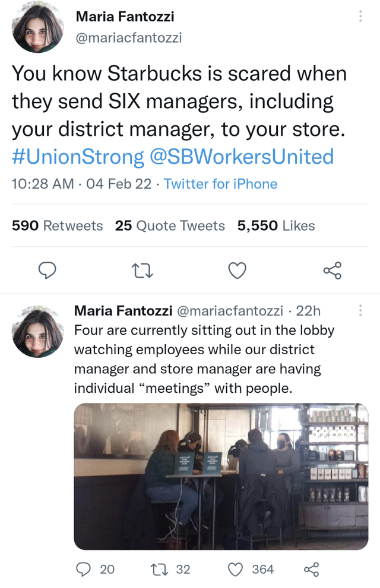Retweet the reply showing 32 retweets
The height and width of the screenshot is (588, 380).
click(159, 569)
